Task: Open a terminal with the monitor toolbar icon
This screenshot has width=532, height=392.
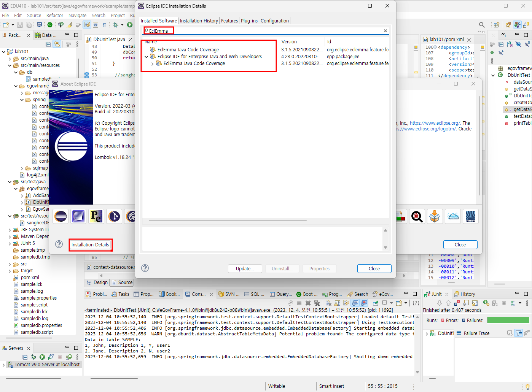Action: pos(39,25)
